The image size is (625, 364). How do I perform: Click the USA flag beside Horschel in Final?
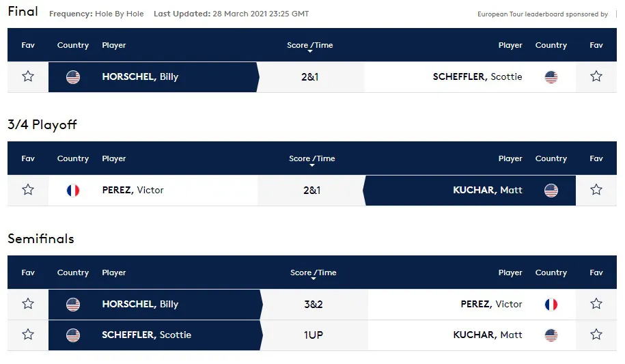(73, 77)
